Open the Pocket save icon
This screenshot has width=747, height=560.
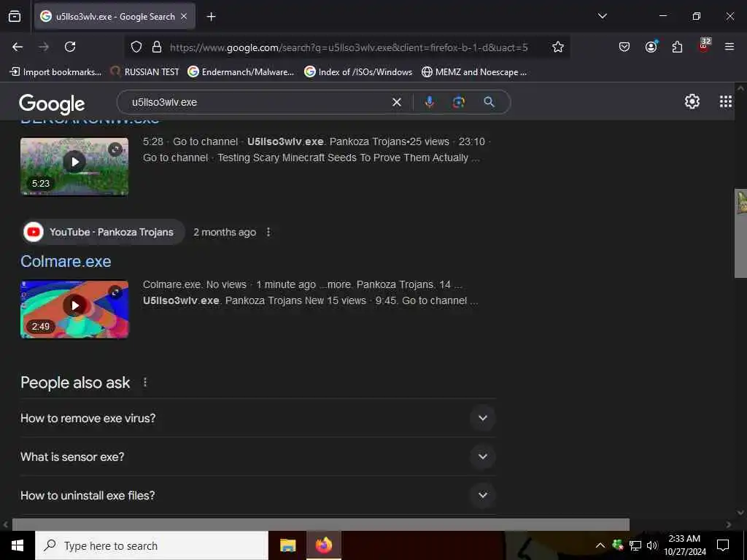[624, 47]
